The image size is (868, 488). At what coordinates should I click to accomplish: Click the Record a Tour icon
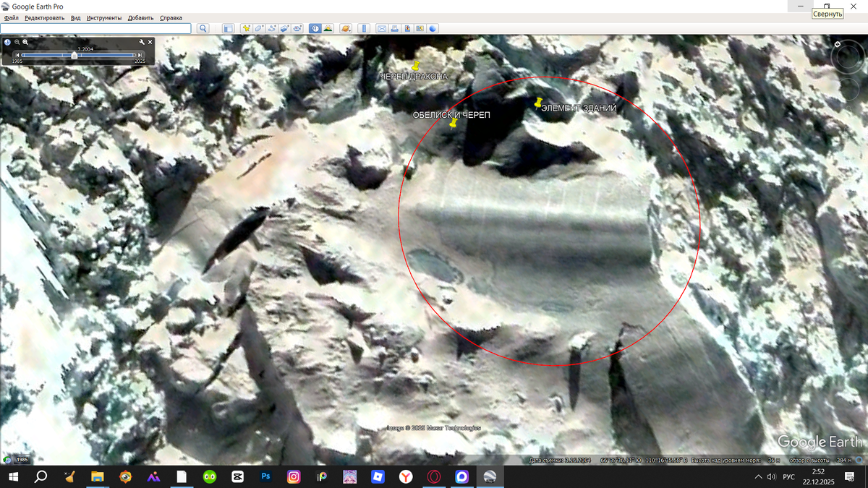pyautogui.click(x=297, y=28)
